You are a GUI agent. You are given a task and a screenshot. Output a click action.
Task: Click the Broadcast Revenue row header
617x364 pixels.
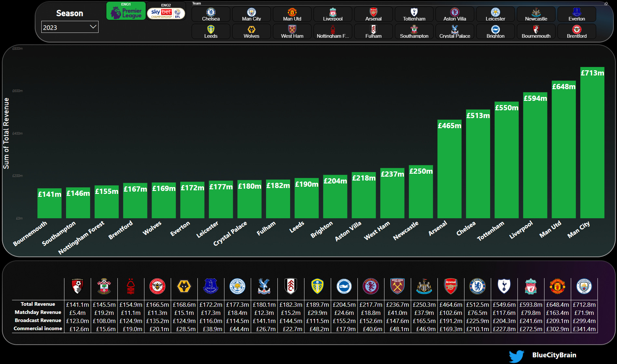point(38,320)
